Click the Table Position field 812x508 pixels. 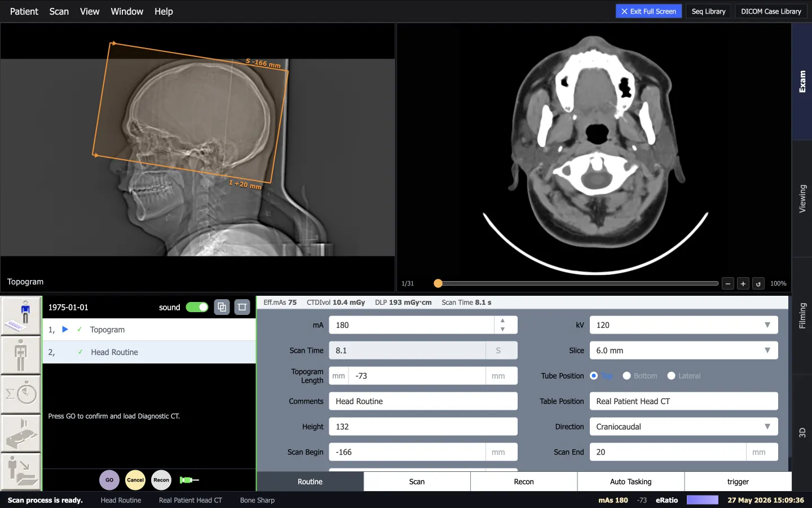pos(684,401)
